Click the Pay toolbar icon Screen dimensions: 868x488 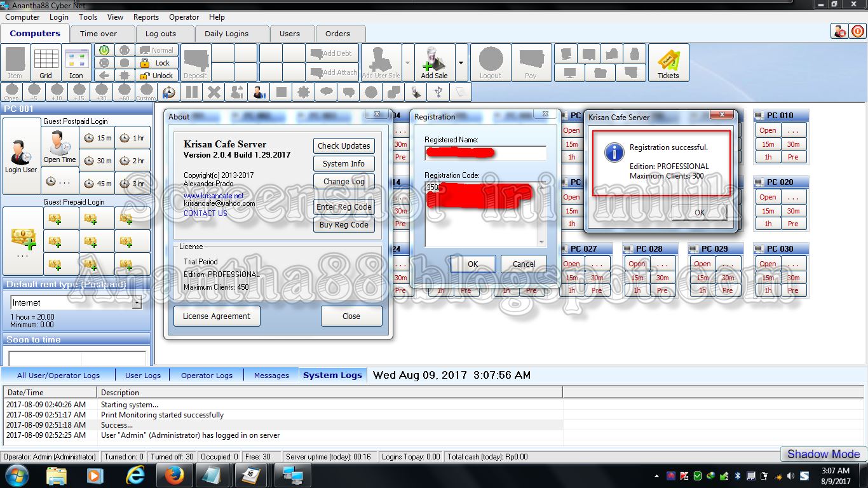point(531,63)
